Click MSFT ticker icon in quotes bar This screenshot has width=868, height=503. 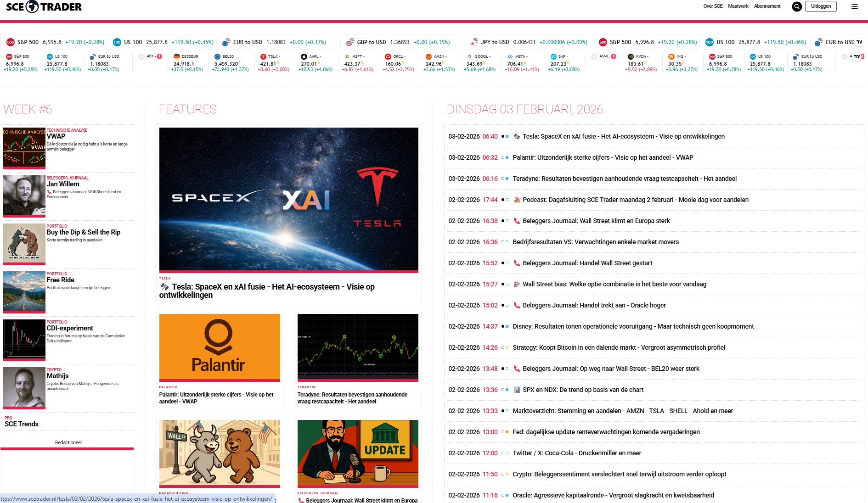click(347, 56)
